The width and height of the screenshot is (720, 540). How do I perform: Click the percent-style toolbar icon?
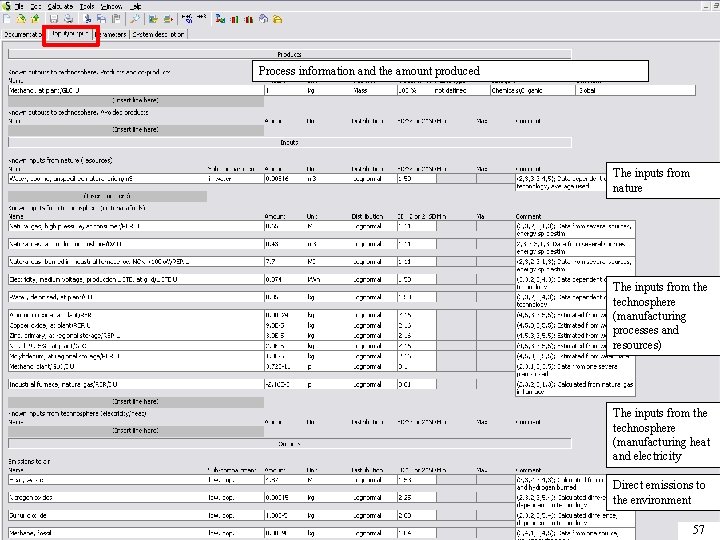187,18
